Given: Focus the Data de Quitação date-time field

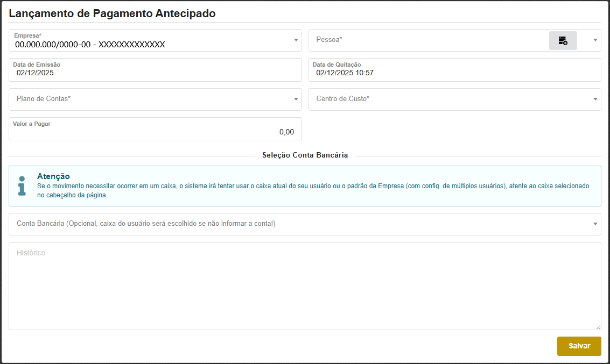Looking at the screenshot, I should point(454,73).
